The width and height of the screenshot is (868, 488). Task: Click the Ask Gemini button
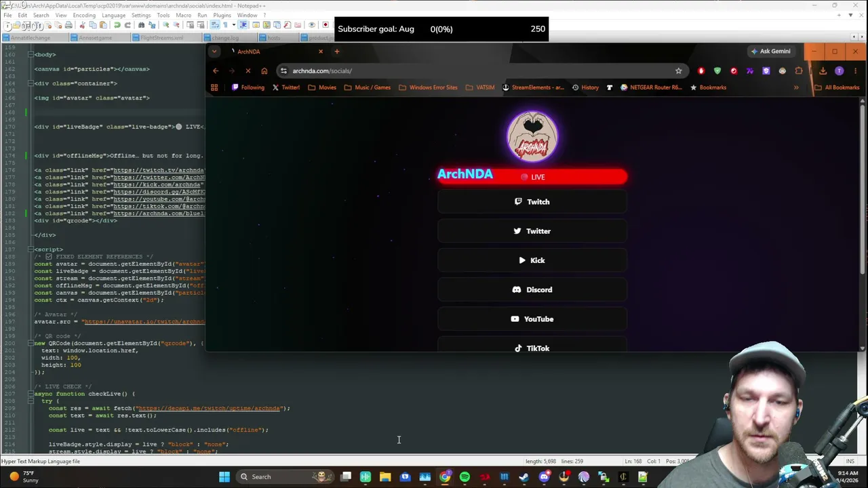(x=770, y=52)
